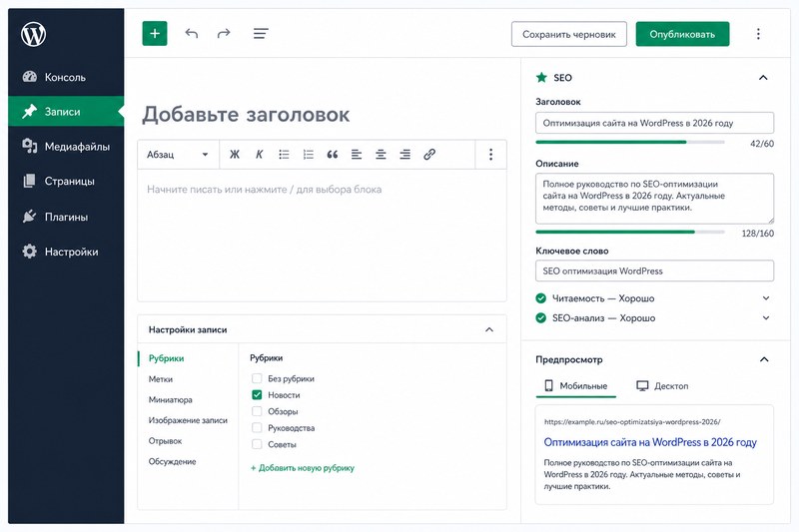The width and height of the screenshot is (799, 532).
Task: Click the Описание textarea
Action: (654, 198)
